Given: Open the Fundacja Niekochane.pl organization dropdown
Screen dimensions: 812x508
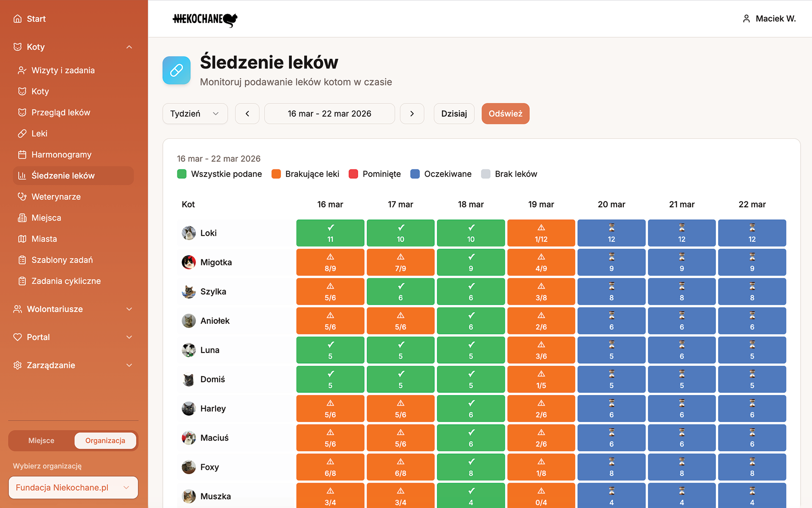Looking at the screenshot, I should tap(73, 488).
